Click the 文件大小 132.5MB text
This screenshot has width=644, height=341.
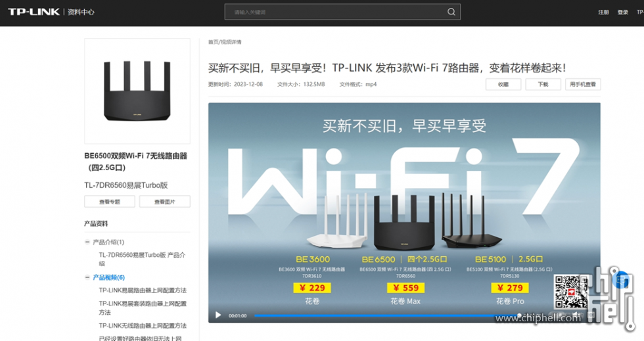(301, 84)
